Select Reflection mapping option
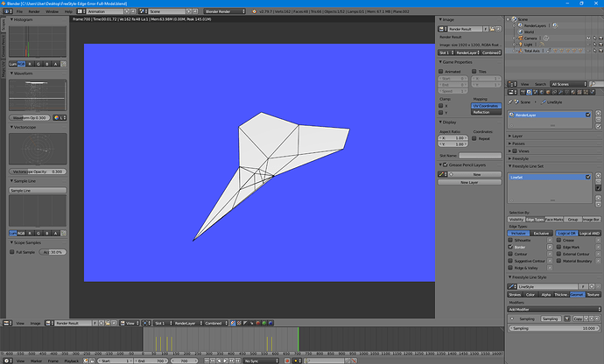 tap(486, 112)
